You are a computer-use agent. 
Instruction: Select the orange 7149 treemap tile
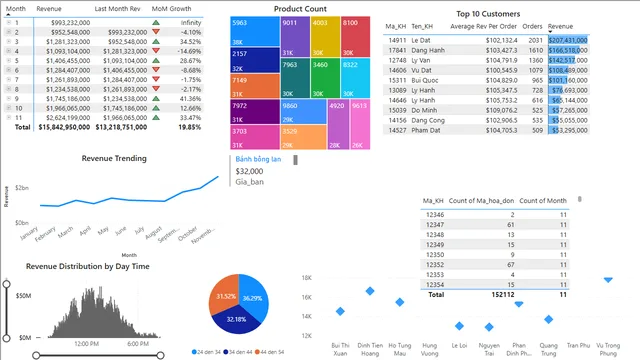pyautogui.click(x=255, y=86)
